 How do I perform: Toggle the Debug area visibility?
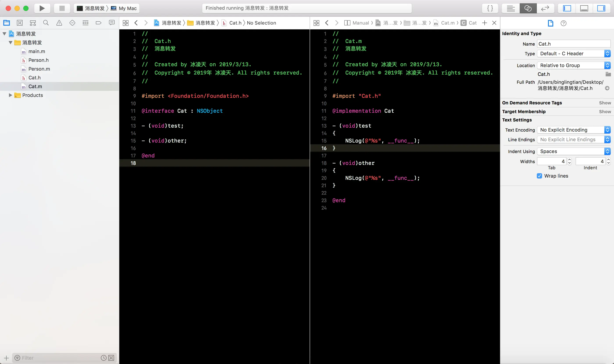pos(584,8)
